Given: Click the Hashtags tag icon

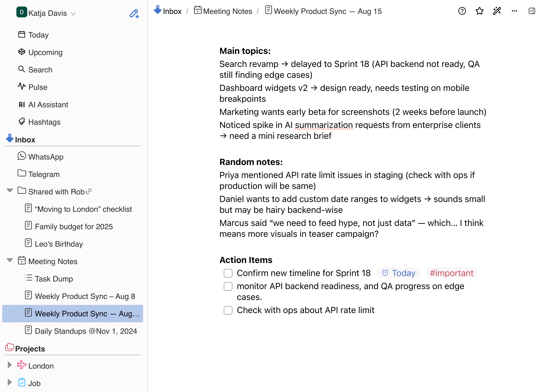Looking at the screenshot, I should [x=22, y=122].
